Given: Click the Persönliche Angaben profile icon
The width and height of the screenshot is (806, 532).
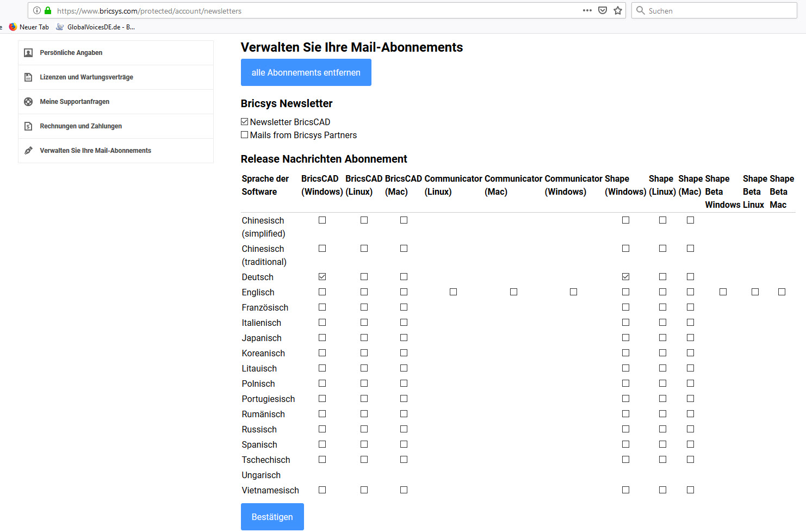Looking at the screenshot, I should coord(28,53).
